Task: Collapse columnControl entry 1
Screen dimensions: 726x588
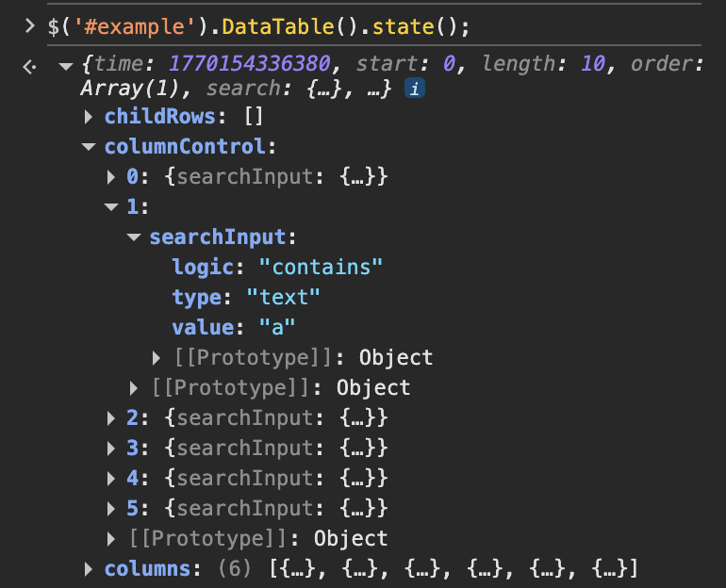Action: pyautogui.click(x=112, y=207)
